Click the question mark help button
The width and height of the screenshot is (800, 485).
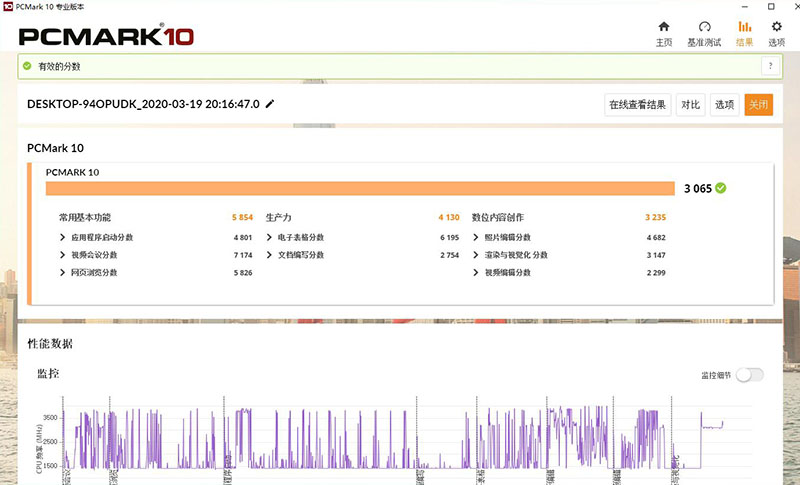(x=770, y=66)
